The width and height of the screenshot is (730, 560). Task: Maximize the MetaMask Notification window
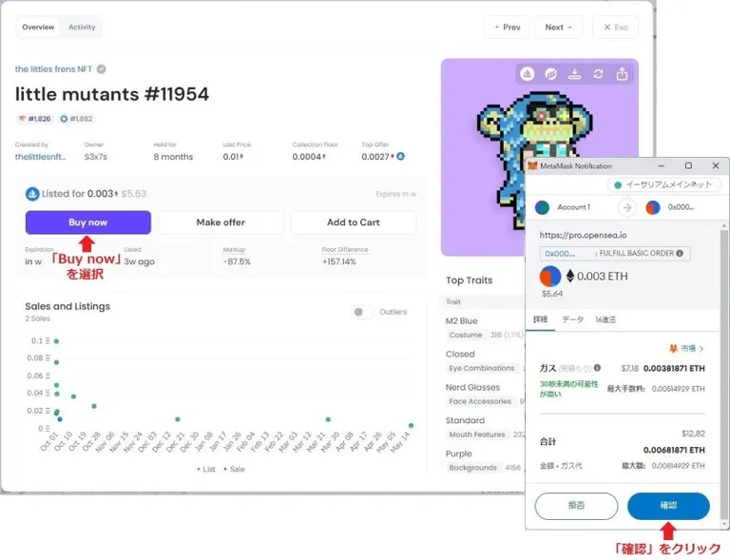(x=688, y=165)
